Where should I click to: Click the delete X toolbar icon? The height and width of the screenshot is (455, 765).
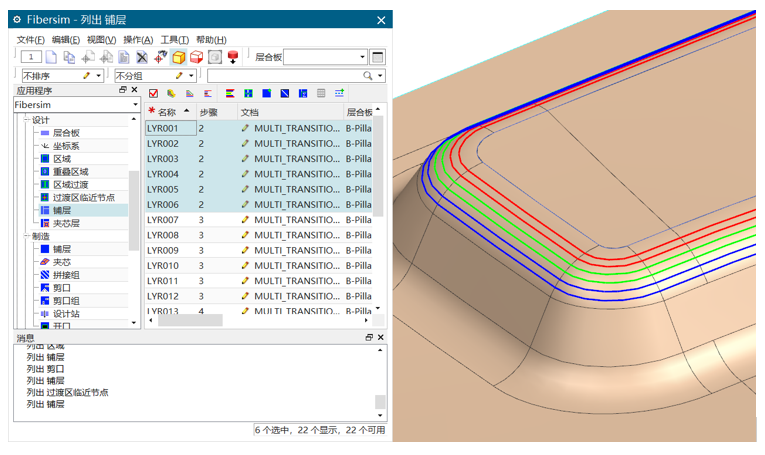(x=141, y=58)
